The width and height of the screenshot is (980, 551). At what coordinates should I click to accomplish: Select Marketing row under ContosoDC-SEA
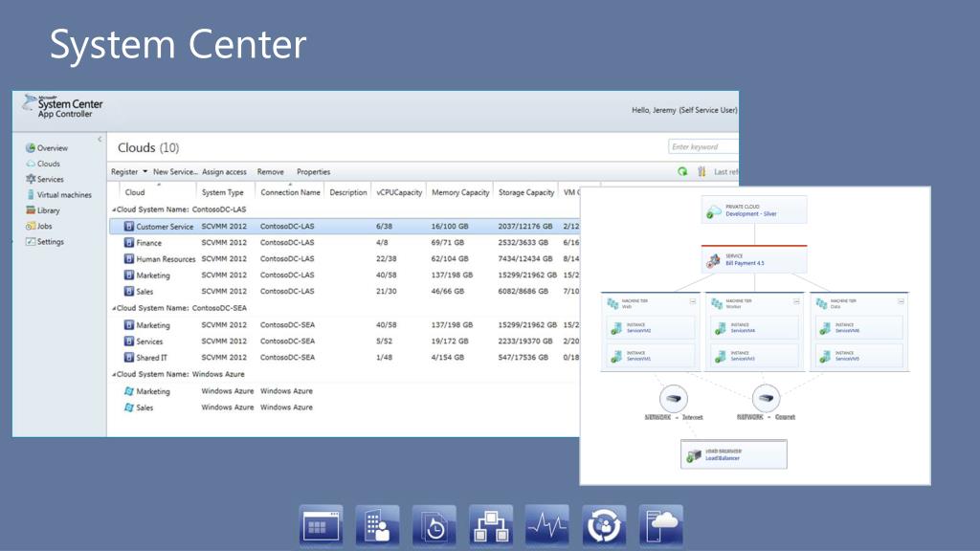(345, 325)
